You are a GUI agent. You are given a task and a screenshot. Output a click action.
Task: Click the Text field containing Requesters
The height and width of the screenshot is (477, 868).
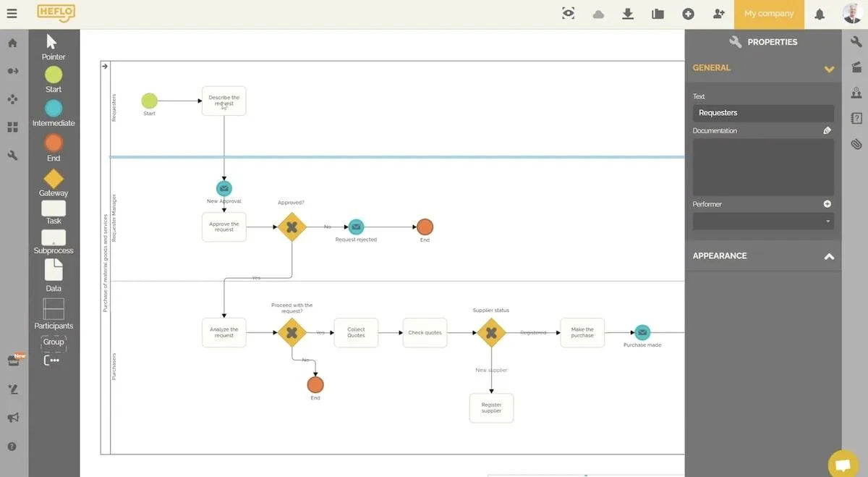pos(763,113)
